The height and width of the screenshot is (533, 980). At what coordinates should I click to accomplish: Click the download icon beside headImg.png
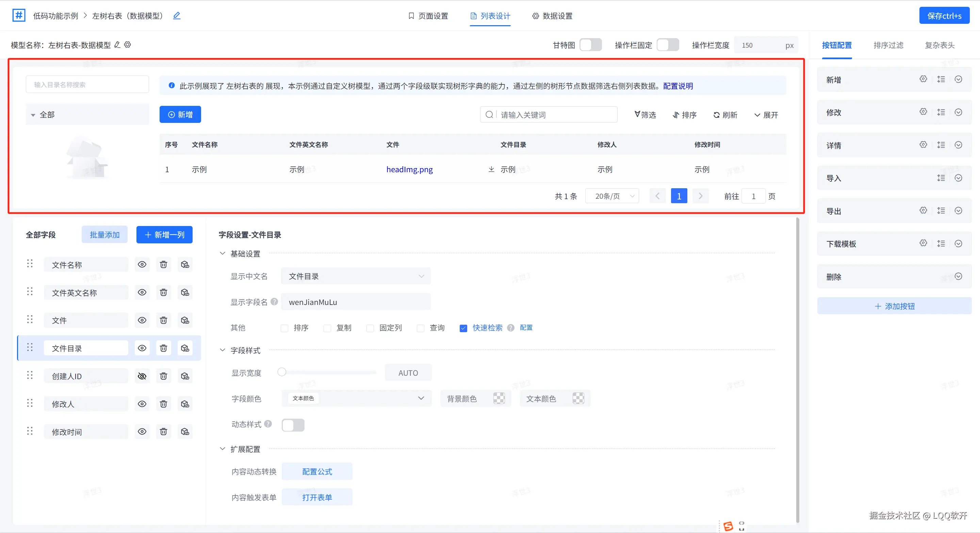491,169
